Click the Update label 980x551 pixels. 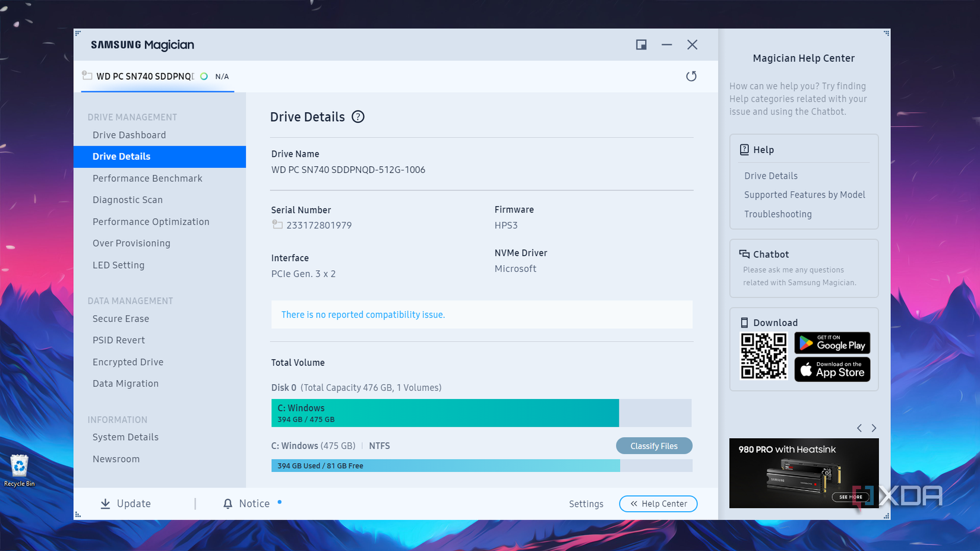point(134,503)
